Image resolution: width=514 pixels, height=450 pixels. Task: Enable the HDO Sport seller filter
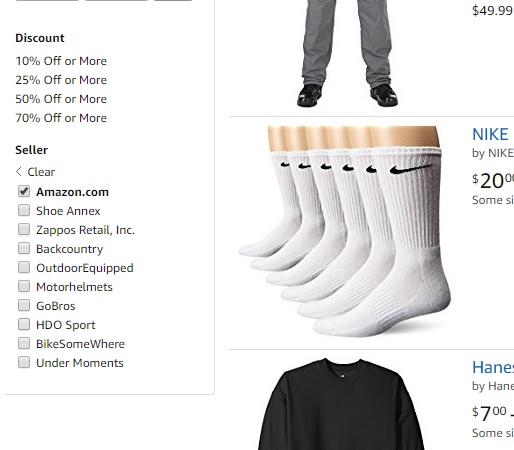point(24,324)
